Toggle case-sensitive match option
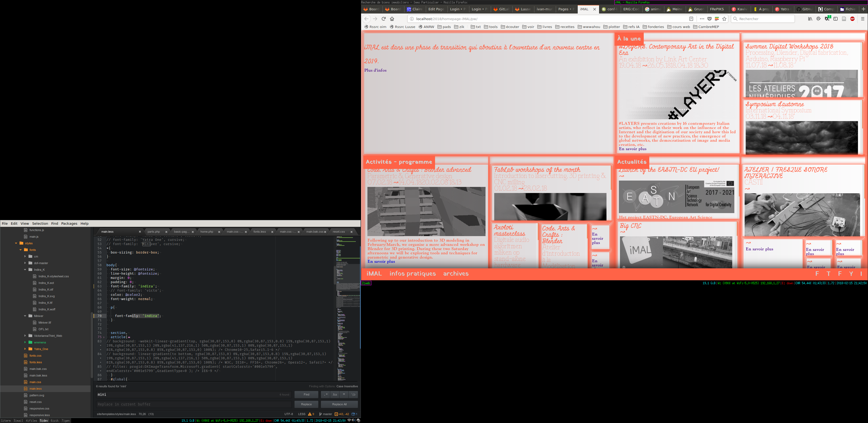 335,394
